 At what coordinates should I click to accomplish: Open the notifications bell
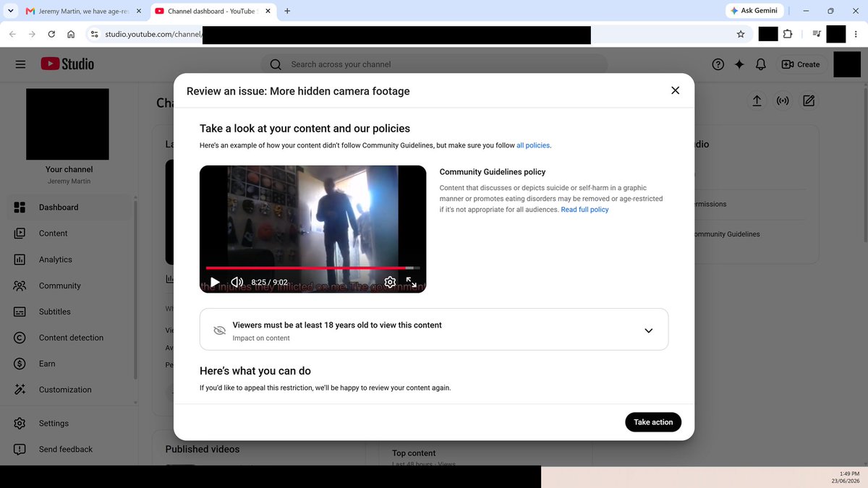click(760, 64)
